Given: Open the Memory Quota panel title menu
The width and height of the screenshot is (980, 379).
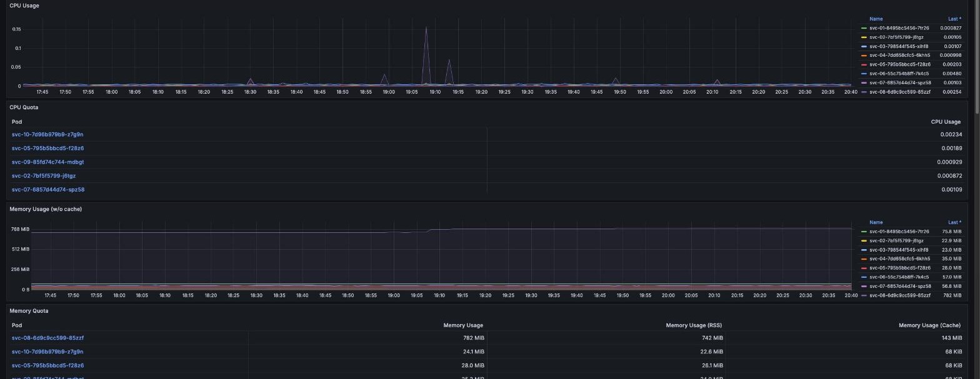Looking at the screenshot, I should (29, 311).
